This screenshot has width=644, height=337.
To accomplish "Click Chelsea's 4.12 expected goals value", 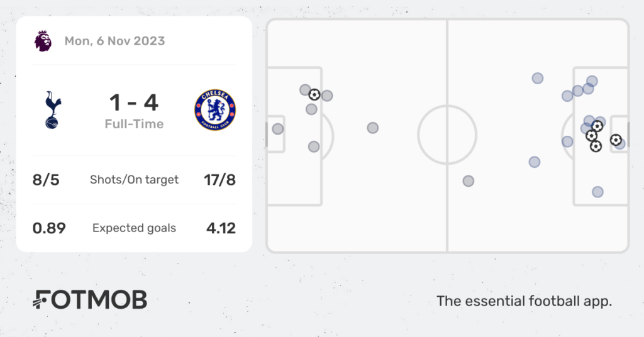I will [221, 228].
